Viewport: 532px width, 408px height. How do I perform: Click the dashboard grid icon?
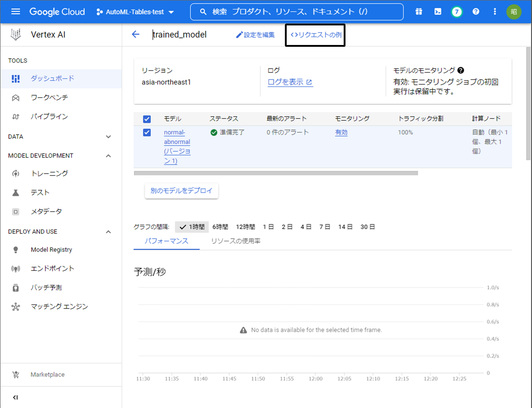(x=16, y=79)
